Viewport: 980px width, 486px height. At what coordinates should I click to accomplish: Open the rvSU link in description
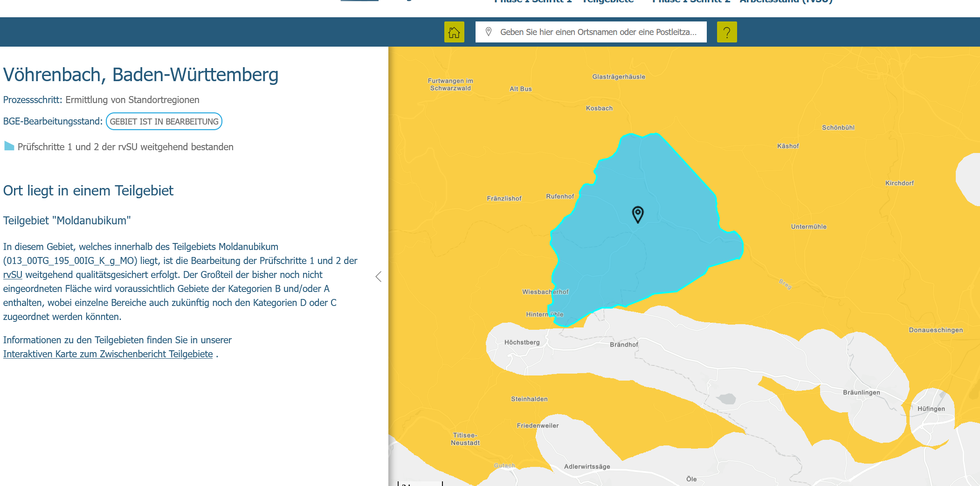point(13,275)
